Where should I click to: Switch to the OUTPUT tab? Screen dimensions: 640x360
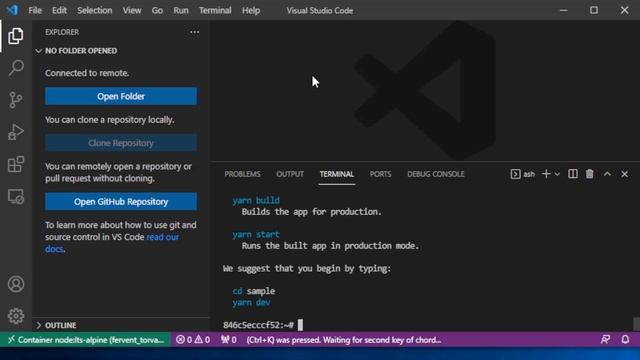tap(290, 174)
